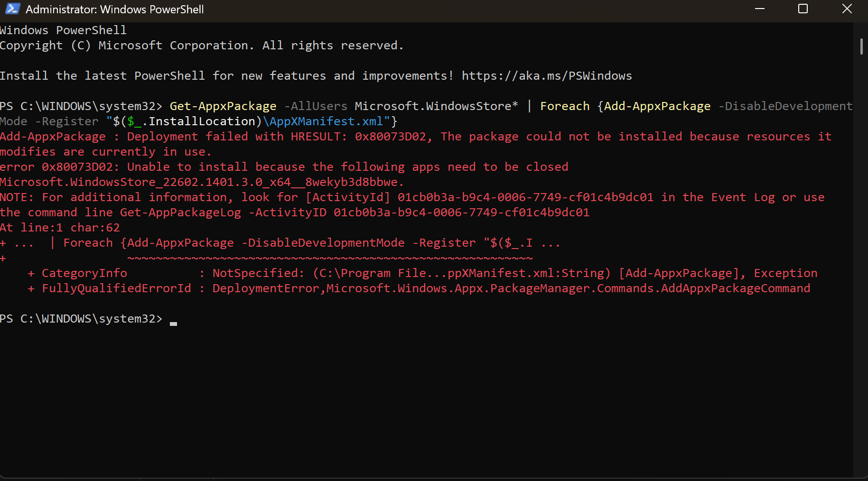Click the "CategoryInfo" label
Image resolution: width=868 pixels, height=481 pixels.
tap(84, 273)
